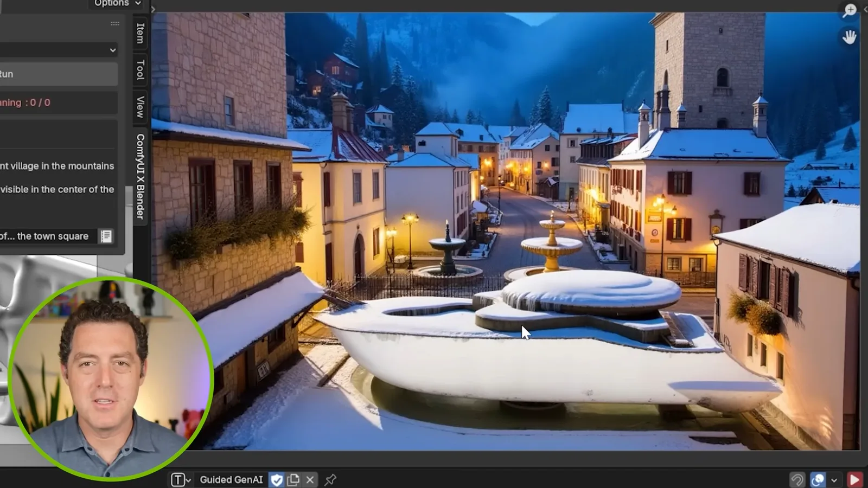Grab the panel drag handle dots
The height and width of the screenshot is (488, 868).
coord(115,23)
